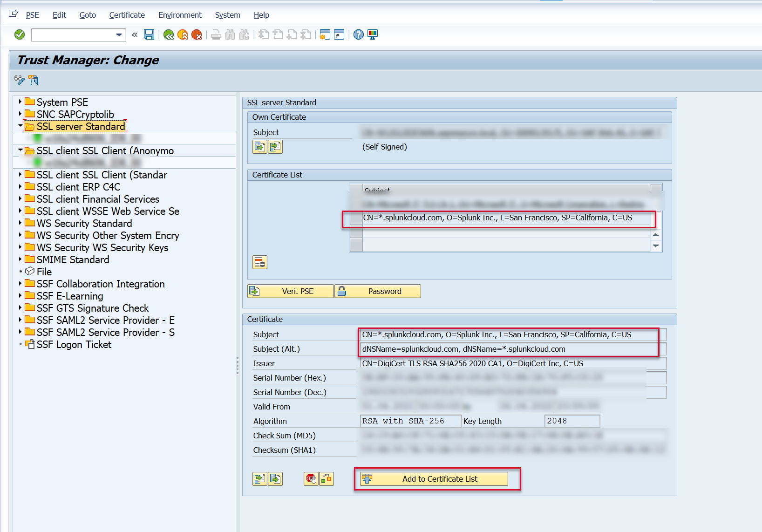Expand the System PSE folder node
The height and width of the screenshot is (532, 762).
(20, 102)
